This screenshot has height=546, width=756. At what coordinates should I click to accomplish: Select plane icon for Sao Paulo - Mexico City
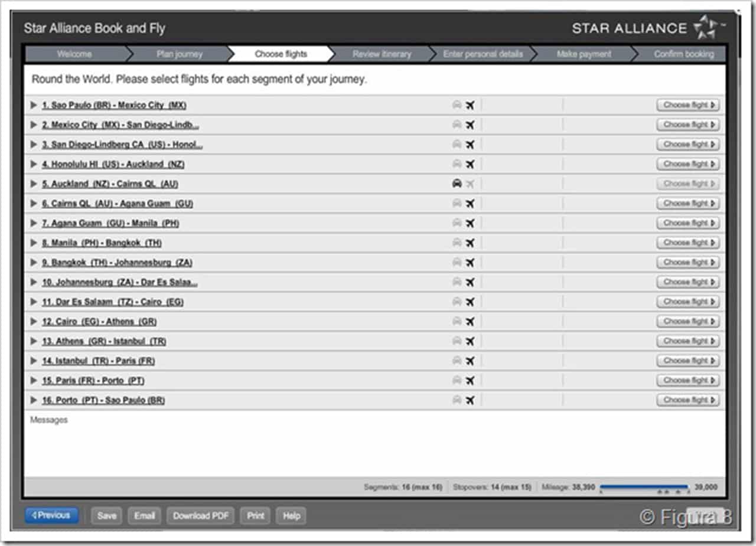tap(470, 105)
